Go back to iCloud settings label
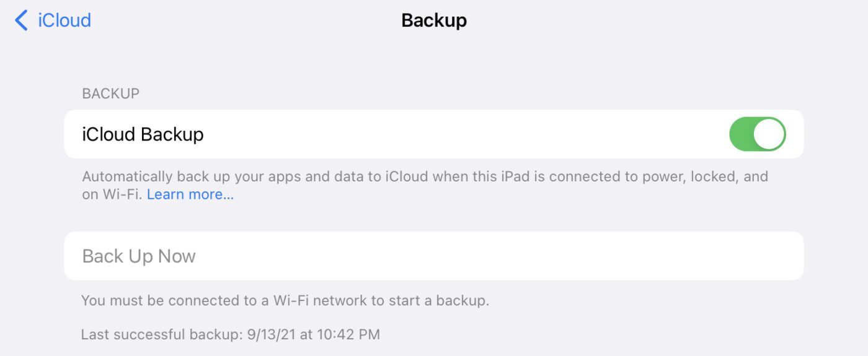868x356 pixels. [64, 20]
